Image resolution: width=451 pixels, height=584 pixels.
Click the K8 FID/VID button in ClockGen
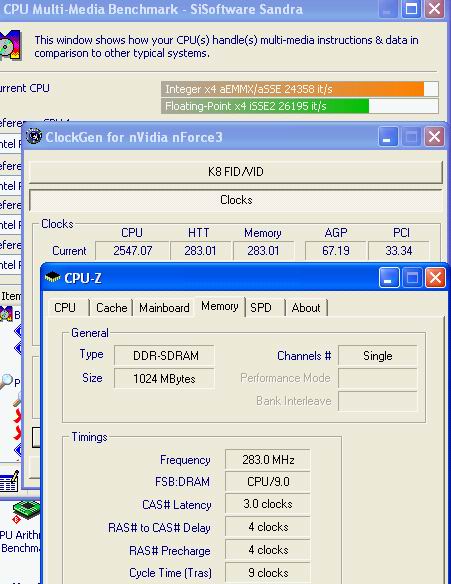236,172
